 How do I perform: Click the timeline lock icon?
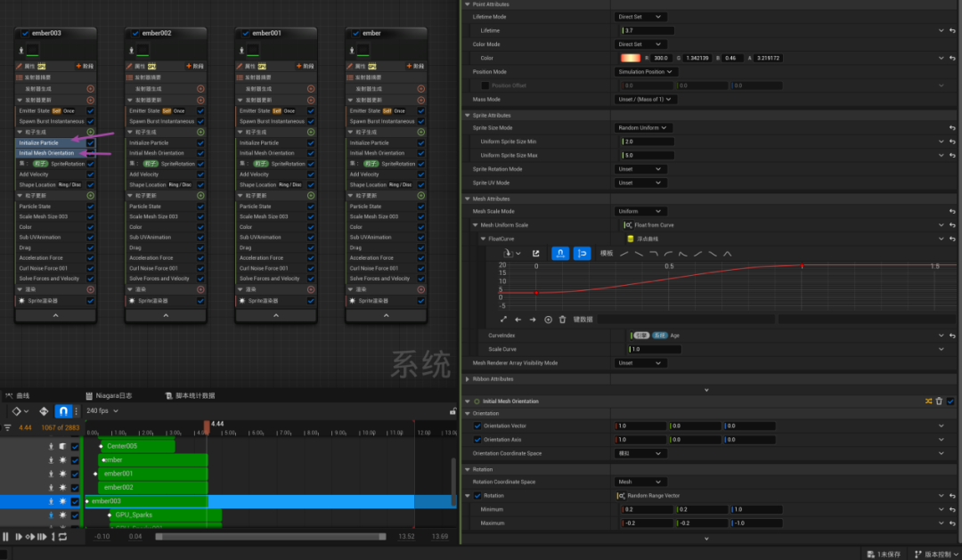pos(452,411)
